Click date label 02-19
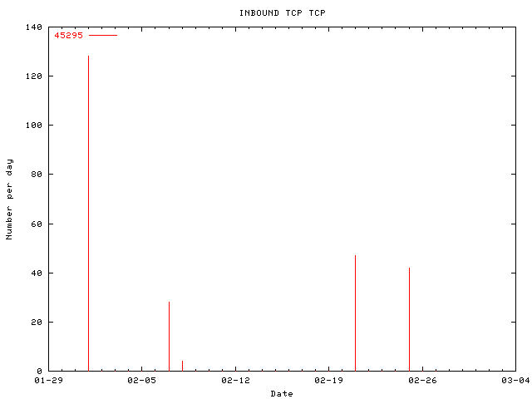The width and height of the screenshot is (532, 399). tap(329, 381)
